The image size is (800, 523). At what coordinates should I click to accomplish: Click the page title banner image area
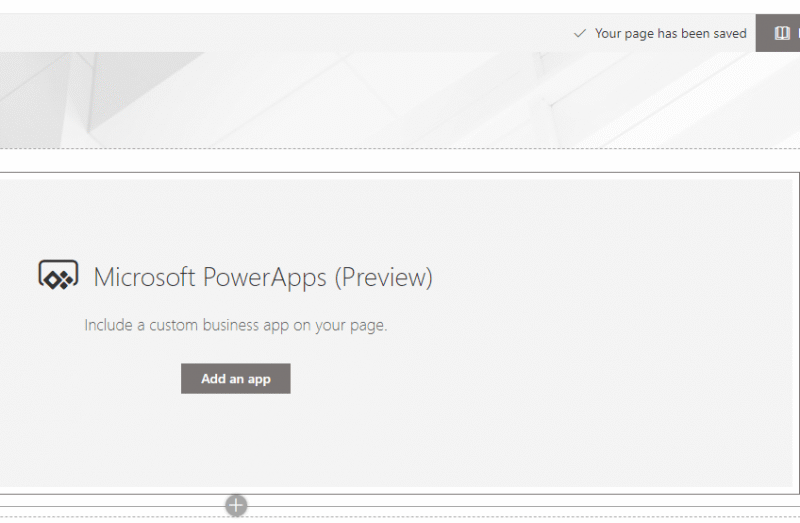[x=400, y=100]
